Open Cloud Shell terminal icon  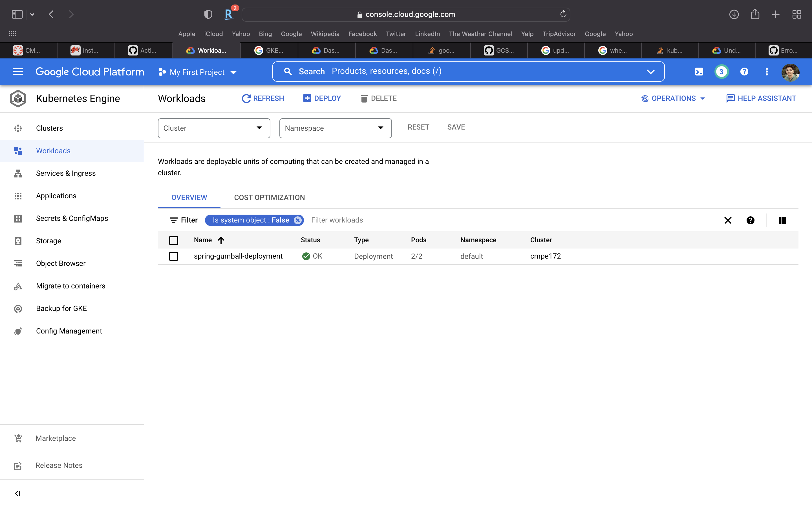[x=699, y=72]
